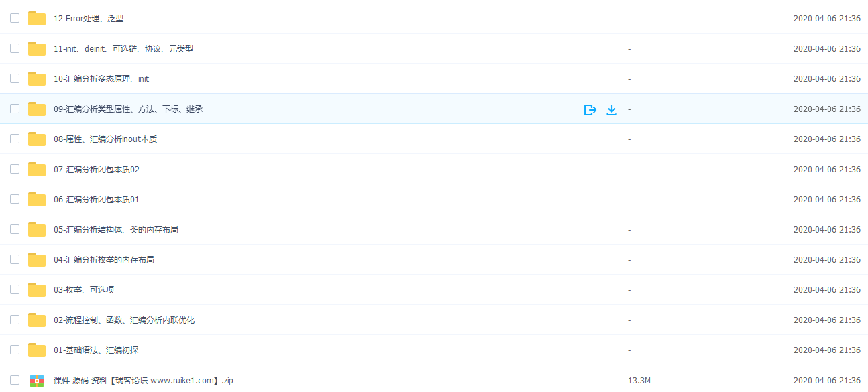
Task: Click the date of the zip file row
Action: (827, 381)
